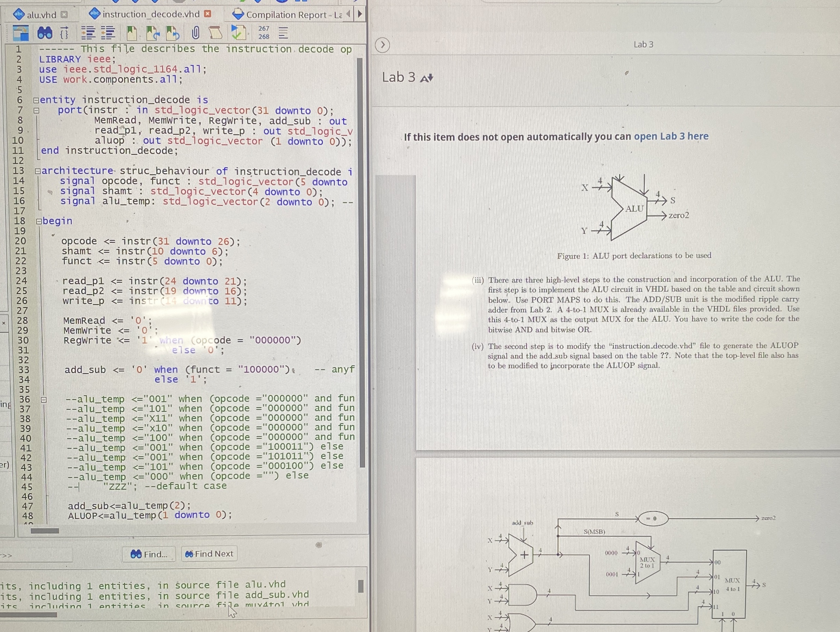Click the matching brace braces icon
The width and height of the screenshot is (840, 632).
pos(65,34)
